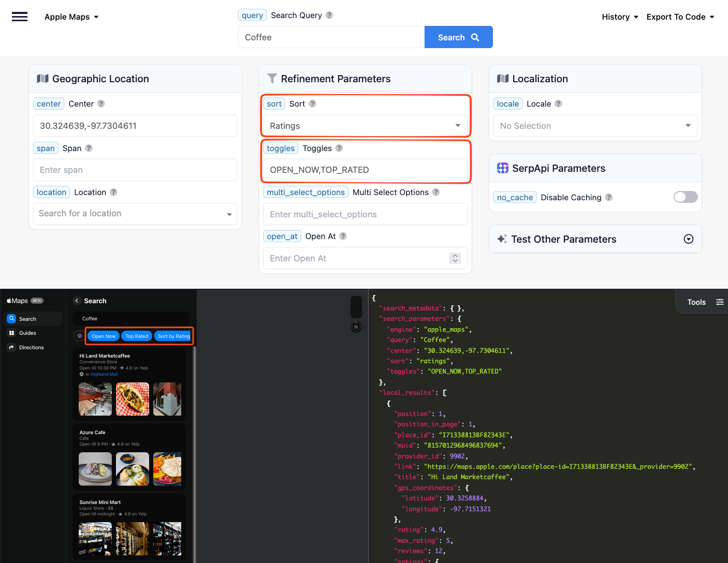
Task: Click the funnel icon of Refinement Parameters
Action: 272,79
